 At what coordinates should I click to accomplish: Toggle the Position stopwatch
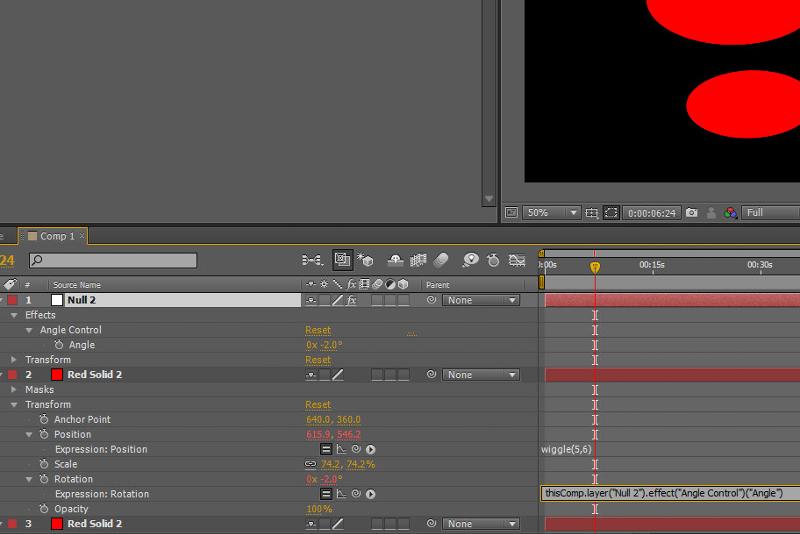(44, 434)
